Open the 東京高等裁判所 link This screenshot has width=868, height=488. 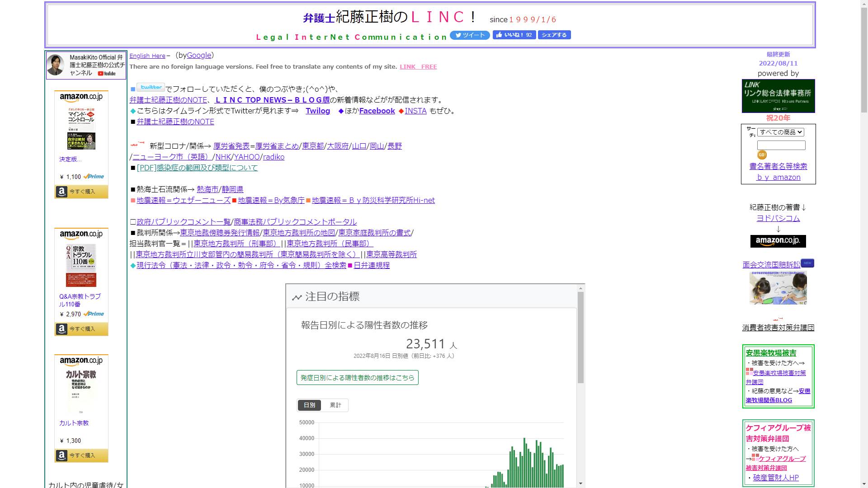(392, 254)
